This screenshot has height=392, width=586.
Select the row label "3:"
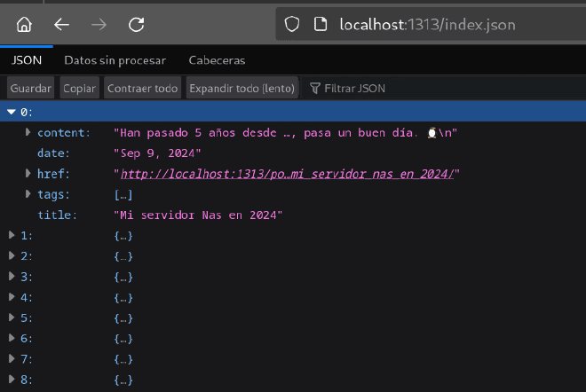pos(26,277)
